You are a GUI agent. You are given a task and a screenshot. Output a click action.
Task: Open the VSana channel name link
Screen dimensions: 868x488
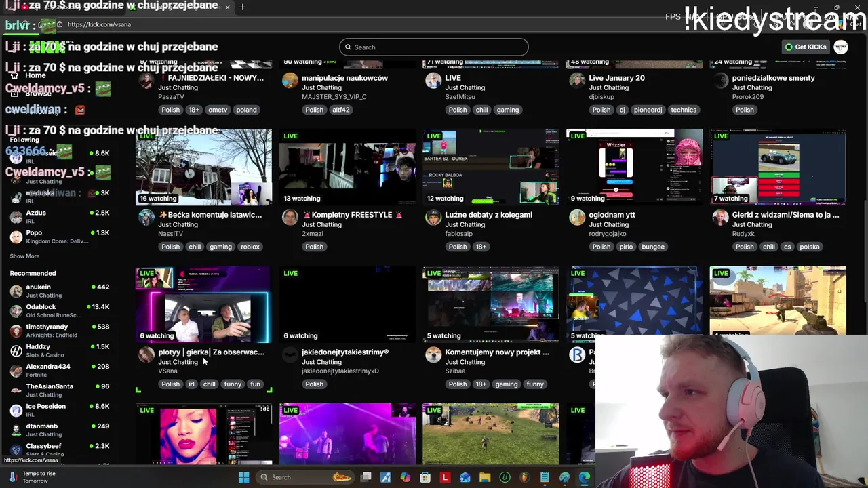point(167,371)
